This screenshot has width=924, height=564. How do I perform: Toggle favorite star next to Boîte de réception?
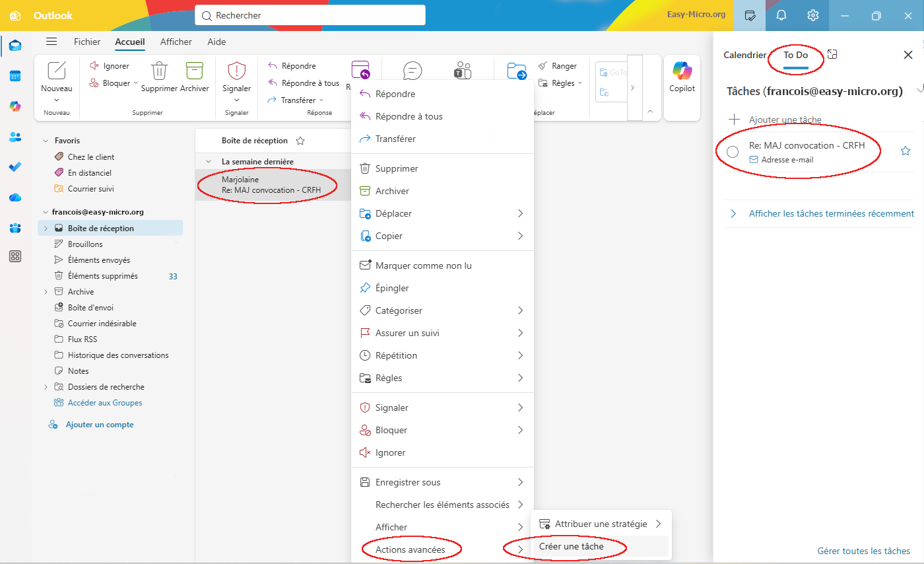coord(300,141)
